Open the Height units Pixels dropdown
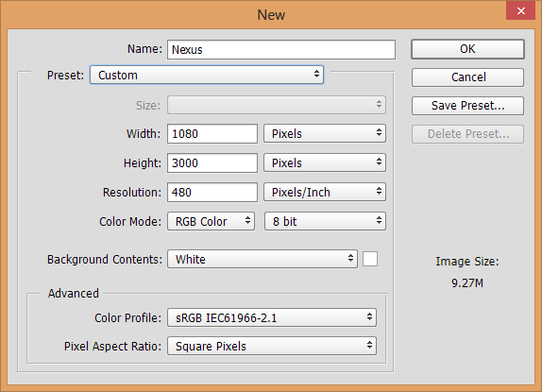This screenshot has width=542, height=392. [x=325, y=162]
